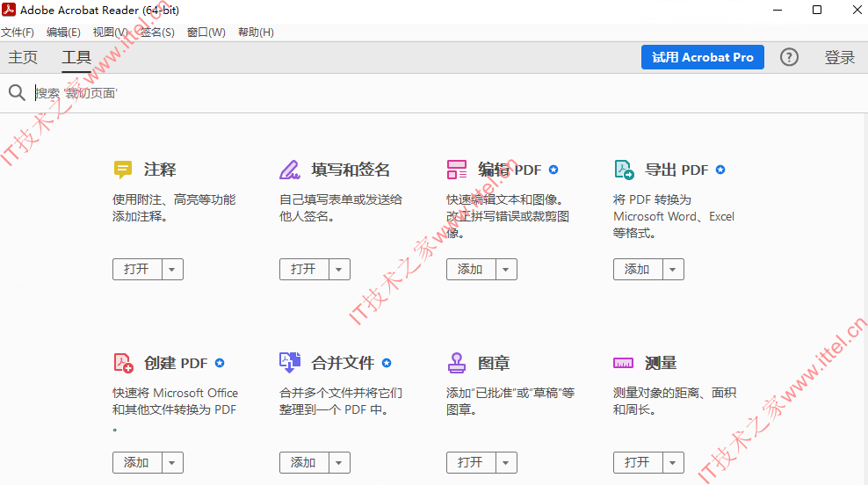Click the Pro badge next to 合并文件

pyautogui.click(x=387, y=363)
